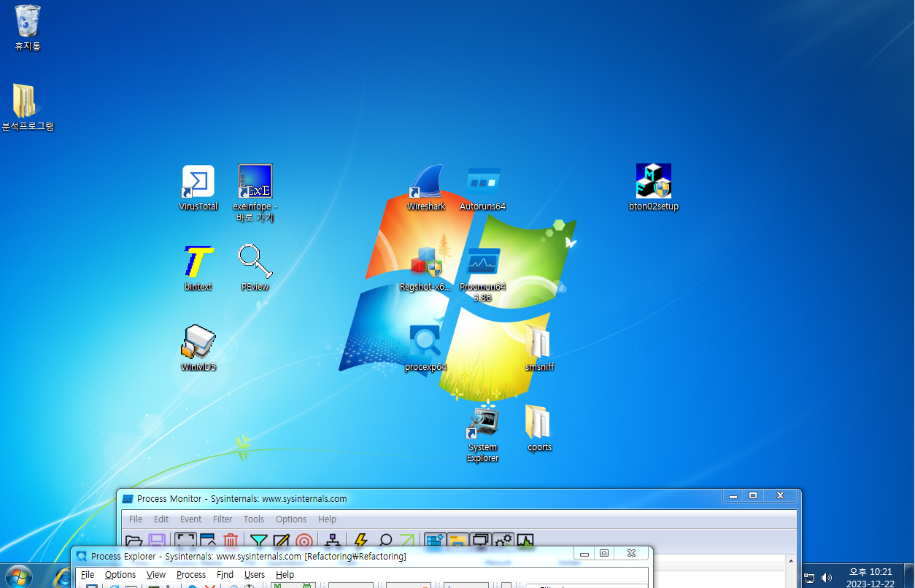Open network icon in system tray
915x588 pixels.
809,578
